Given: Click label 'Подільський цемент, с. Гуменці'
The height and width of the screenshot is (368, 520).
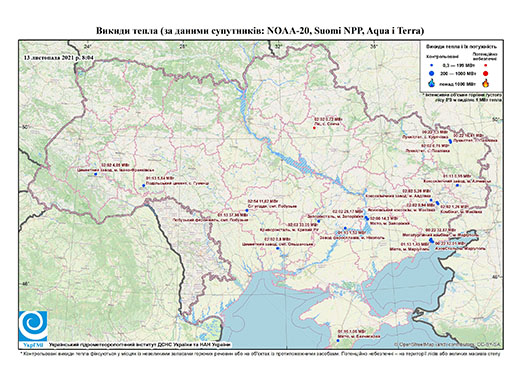Looking at the screenshot, I should (177, 183).
